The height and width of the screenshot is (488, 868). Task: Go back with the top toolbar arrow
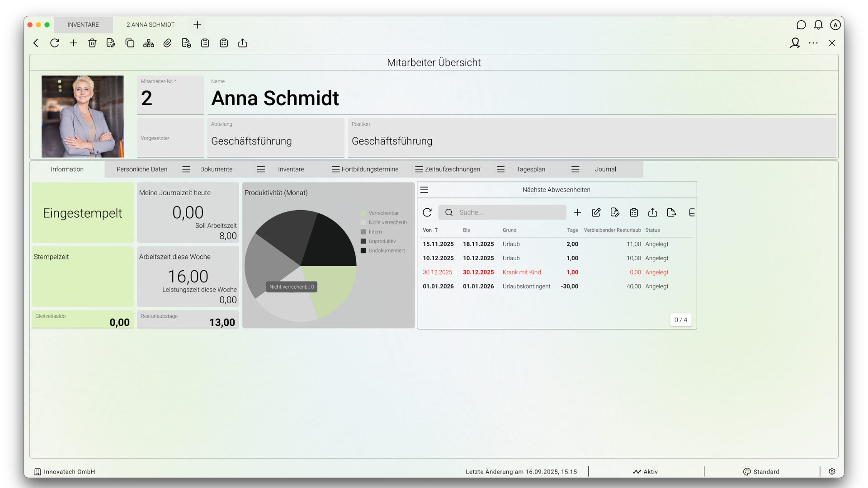[x=36, y=43]
